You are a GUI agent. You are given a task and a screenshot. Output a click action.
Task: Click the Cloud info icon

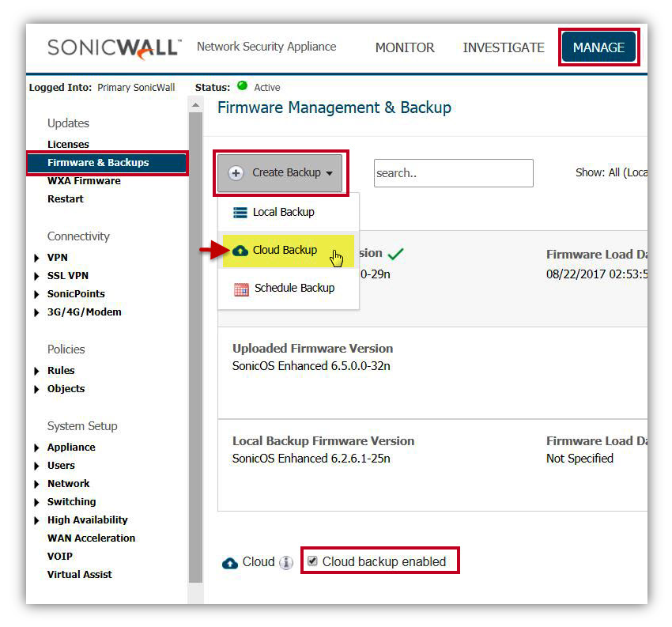click(286, 563)
